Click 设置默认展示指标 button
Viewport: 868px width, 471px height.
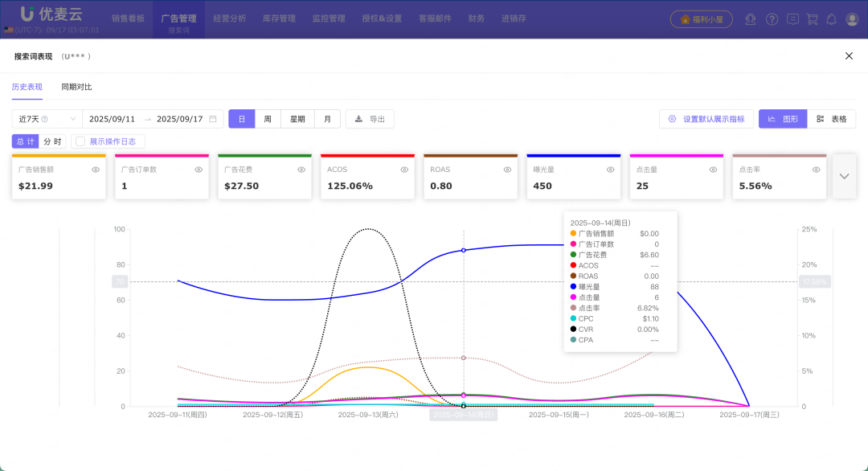click(706, 119)
